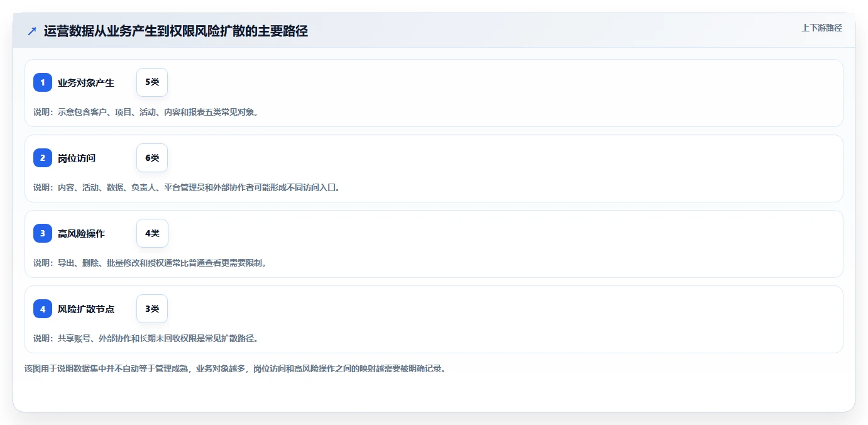Click the title 运营数据从业务产生到权限风险扩散的主要路径
Screen dimensions: 868x425
(x=176, y=31)
